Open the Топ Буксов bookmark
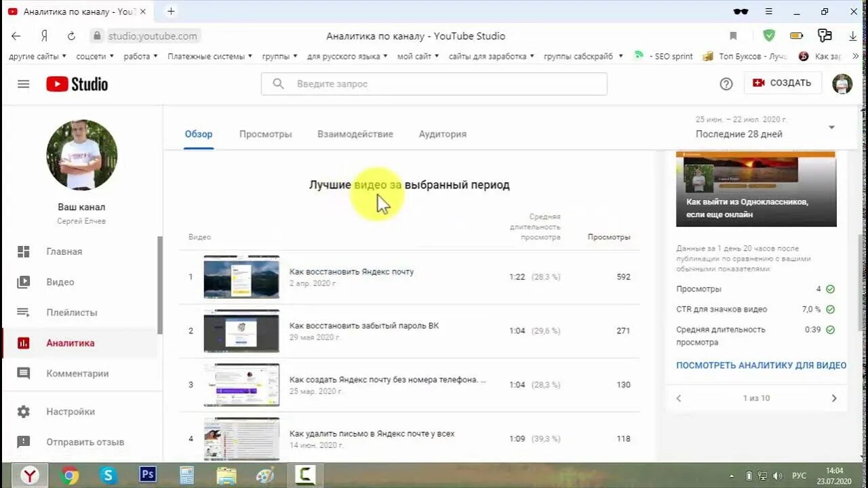868x488 pixels. coord(745,56)
